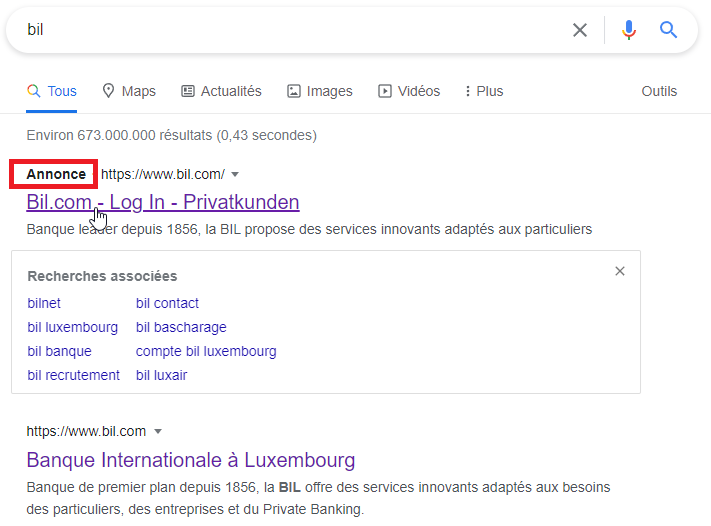Open the Outils search tools

[659, 91]
